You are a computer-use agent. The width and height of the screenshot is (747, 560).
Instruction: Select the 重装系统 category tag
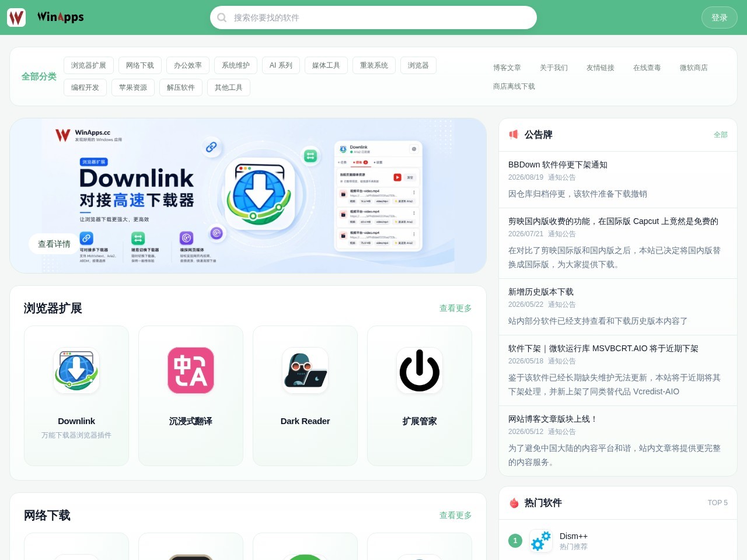tap(374, 65)
